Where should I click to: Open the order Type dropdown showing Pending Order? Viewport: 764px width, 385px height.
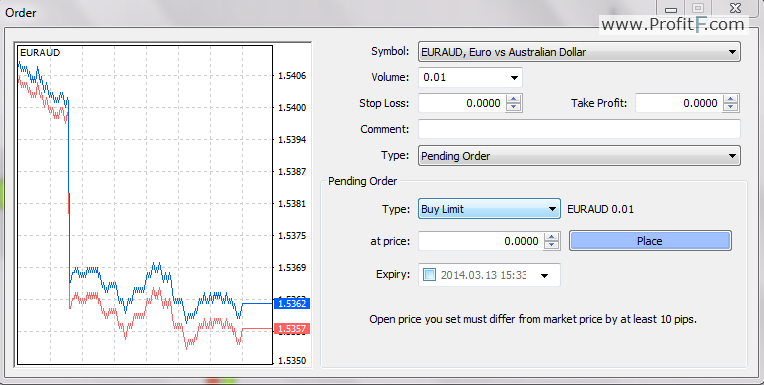tap(579, 156)
